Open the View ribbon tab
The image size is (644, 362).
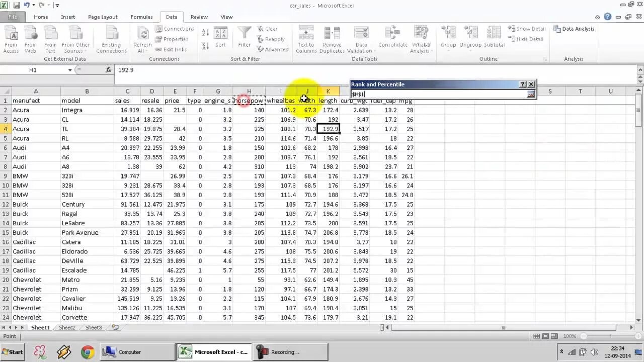(226, 17)
